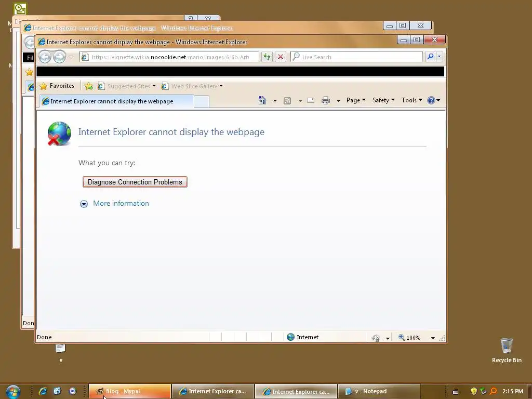Switch to first Internet Explorer taskbar button
Screen dimensions: 532x399
(213, 391)
